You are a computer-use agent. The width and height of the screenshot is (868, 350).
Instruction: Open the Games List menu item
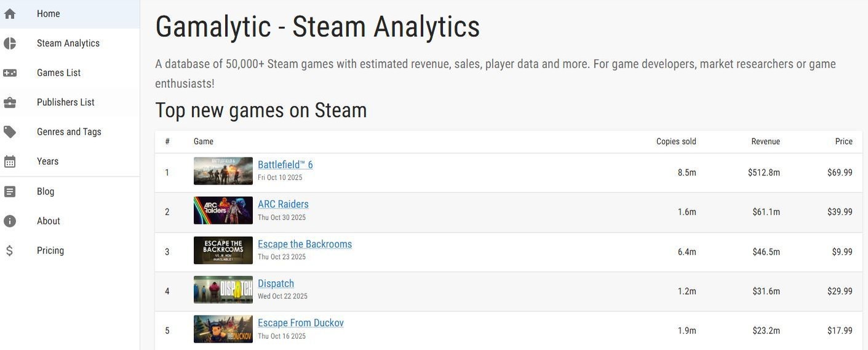pos(58,73)
